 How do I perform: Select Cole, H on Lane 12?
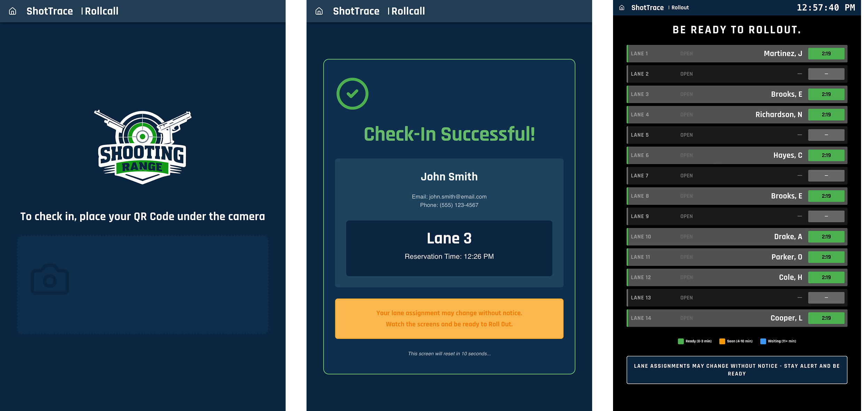(791, 277)
